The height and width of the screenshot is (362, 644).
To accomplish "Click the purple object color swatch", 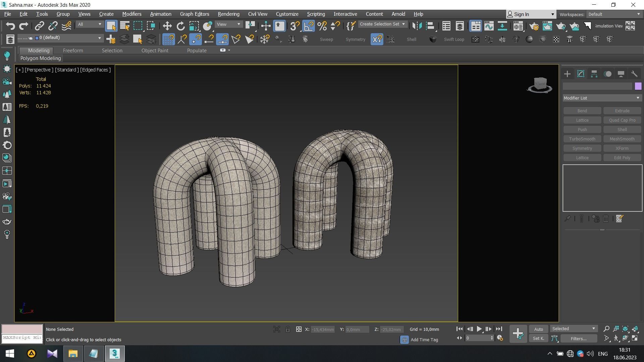I will (x=638, y=86).
